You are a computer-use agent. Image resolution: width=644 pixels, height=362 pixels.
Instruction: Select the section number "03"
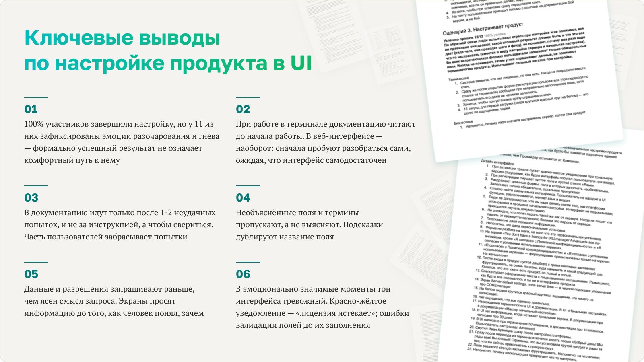tap(31, 198)
